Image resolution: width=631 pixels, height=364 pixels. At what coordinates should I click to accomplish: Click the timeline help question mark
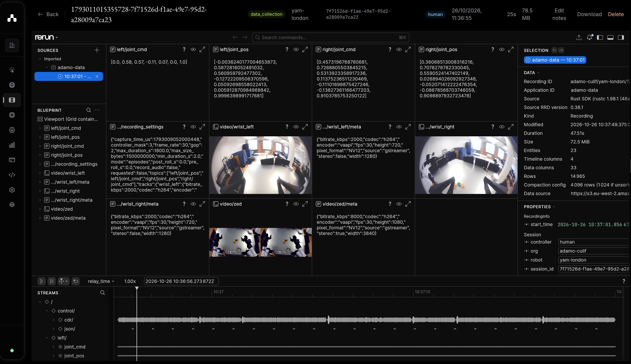624,281
